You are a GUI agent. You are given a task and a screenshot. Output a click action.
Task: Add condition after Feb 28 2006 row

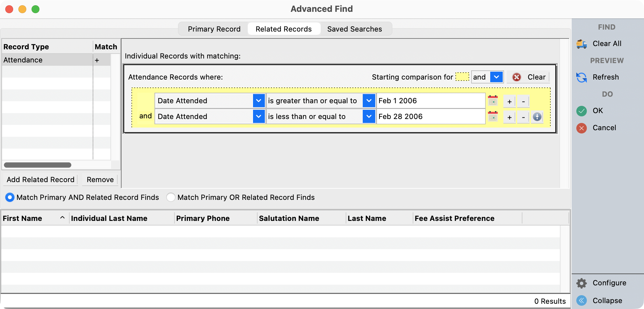point(509,117)
